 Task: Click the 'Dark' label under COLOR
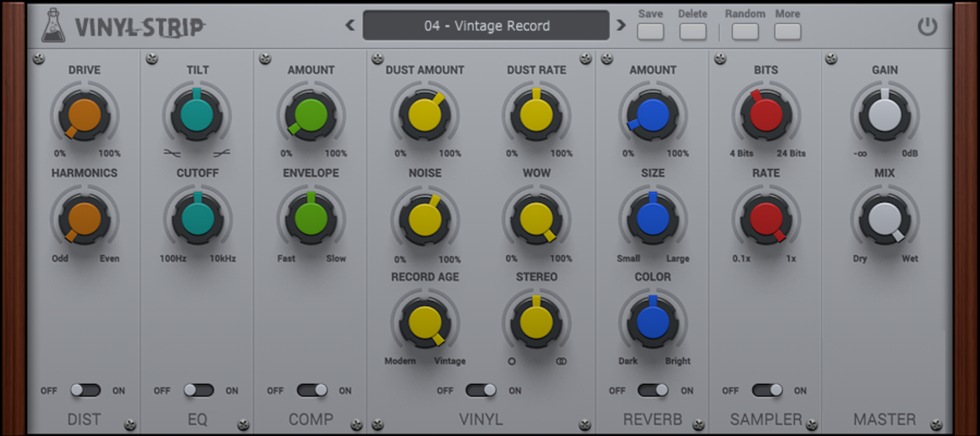[x=628, y=361]
